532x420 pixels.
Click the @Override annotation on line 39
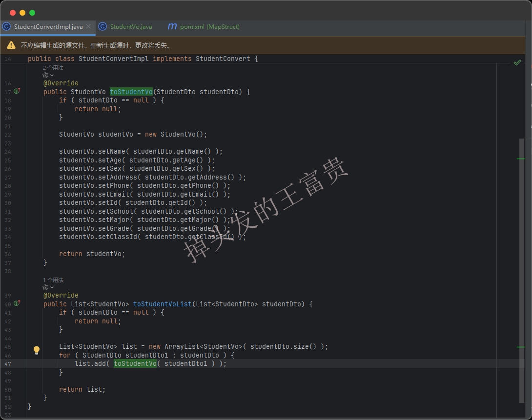click(61, 295)
